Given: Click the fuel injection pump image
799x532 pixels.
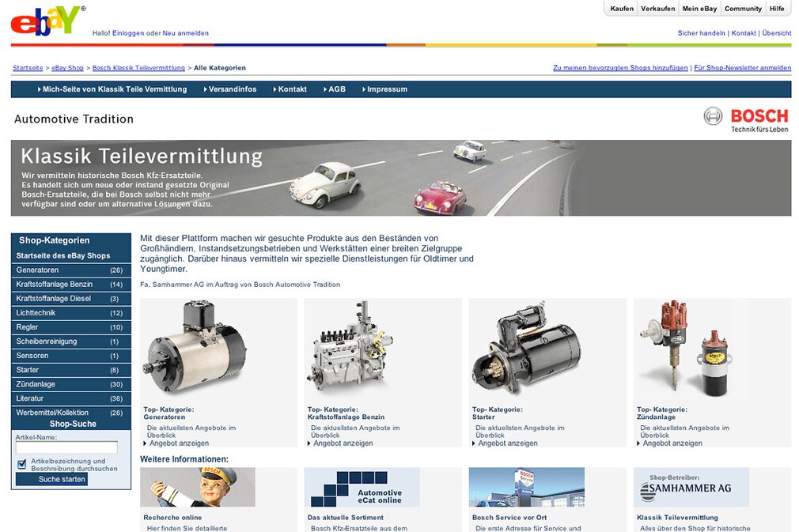Looking at the screenshot, I should (x=350, y=347).
